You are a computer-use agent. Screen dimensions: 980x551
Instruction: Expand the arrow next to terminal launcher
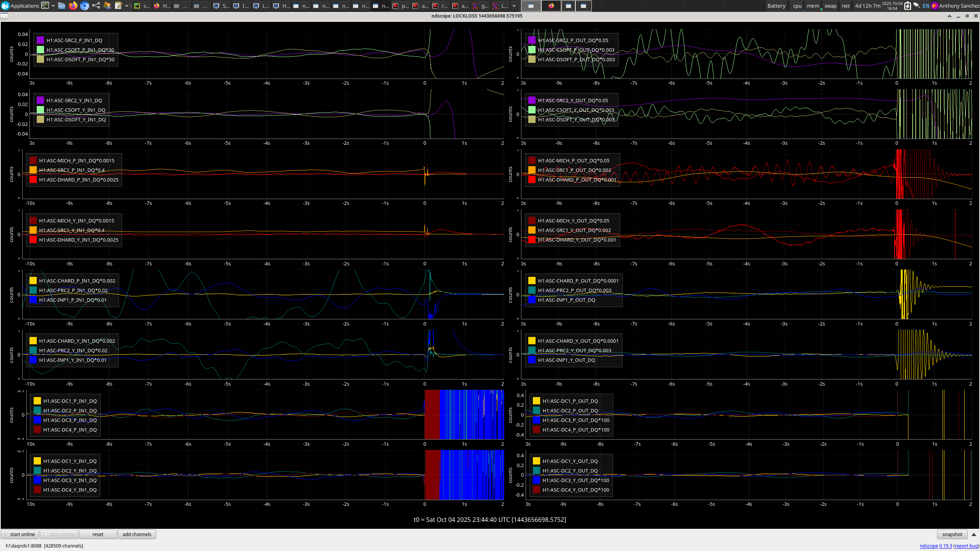[53, 6]
